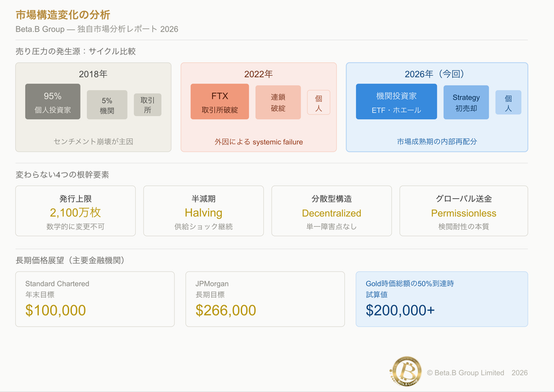
Task: Click the Gold時価総額の50%到達時 label
Action: pos(410,284)
